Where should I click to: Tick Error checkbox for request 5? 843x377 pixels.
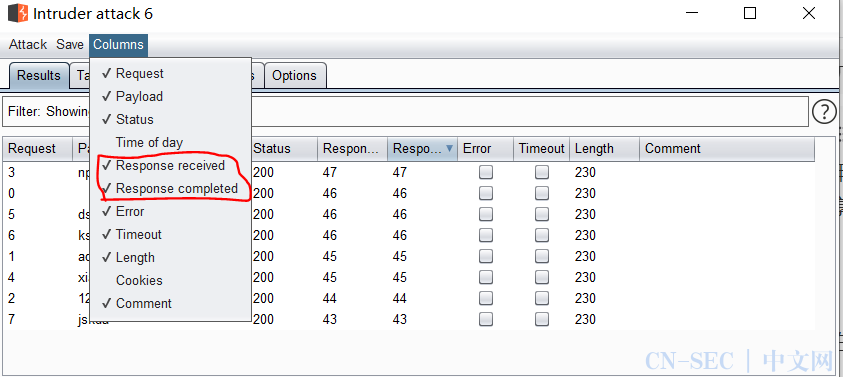486,214
